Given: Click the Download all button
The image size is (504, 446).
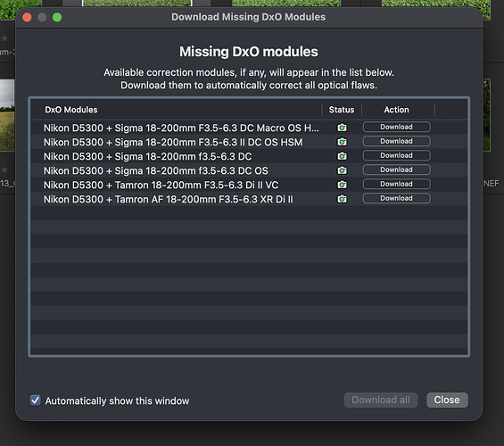Looking at the screenshot, I should (x=381, y=400).
